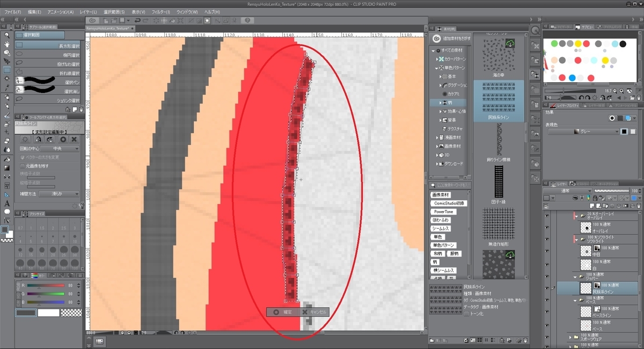
Task: Toggle the 元画像を残す checkbox
Action: tap(22, 166)
